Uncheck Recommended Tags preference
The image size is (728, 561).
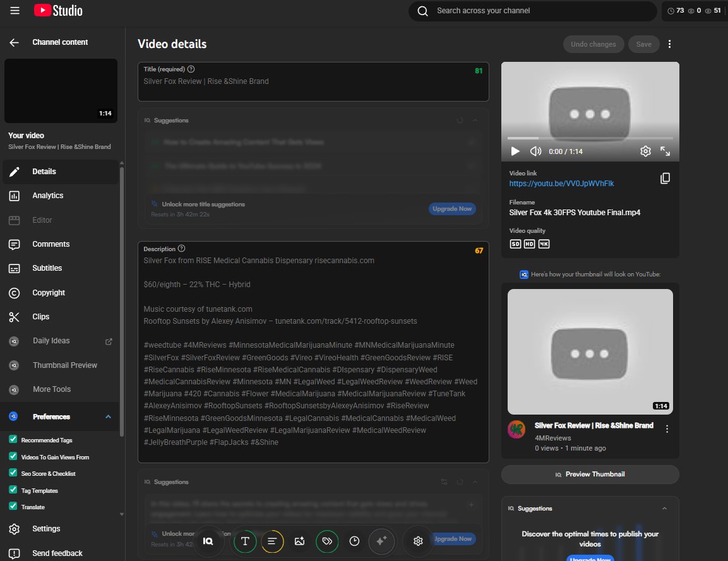pyautogui.click(x=13, y=439)
